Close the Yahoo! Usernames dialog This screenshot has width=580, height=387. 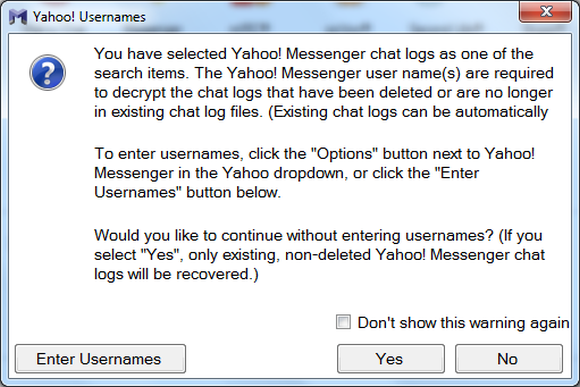pos(545,12)
